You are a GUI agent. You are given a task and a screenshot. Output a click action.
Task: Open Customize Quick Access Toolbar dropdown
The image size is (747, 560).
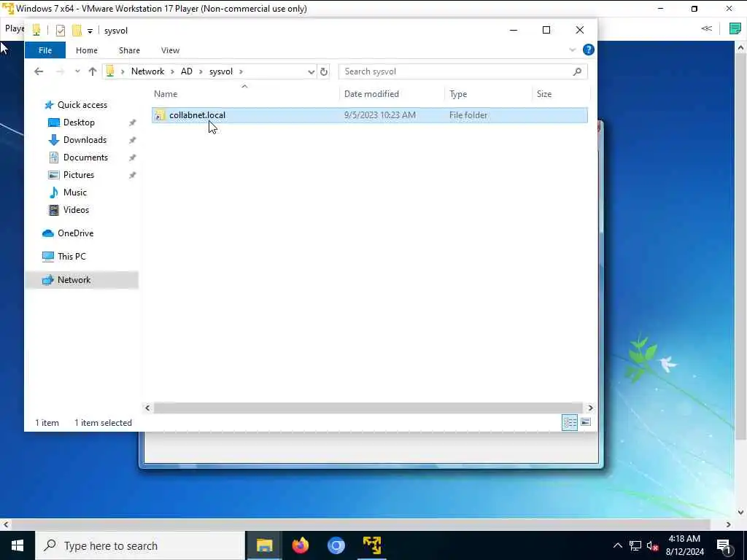[90, 31]
